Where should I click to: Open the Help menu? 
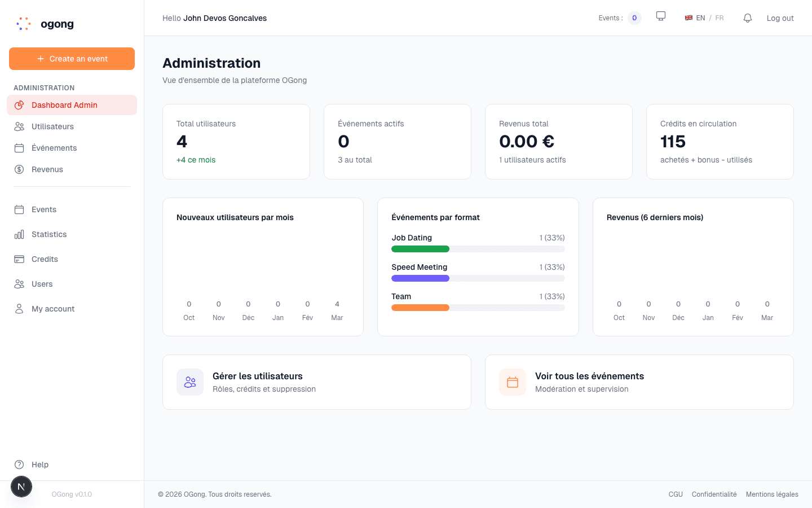pos(39,465)
